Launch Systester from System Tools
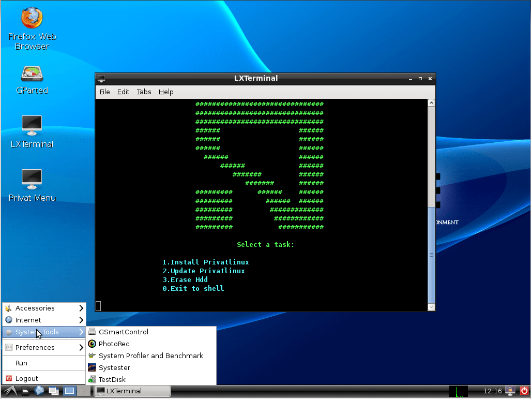Image resolution: width=532 pixels, height=399 pixels. click(x=151, y=367)
